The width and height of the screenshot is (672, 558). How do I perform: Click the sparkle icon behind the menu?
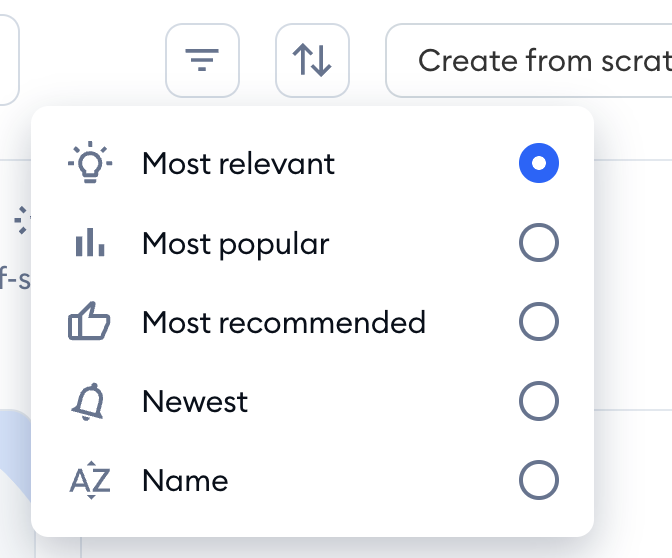(22, 220)
